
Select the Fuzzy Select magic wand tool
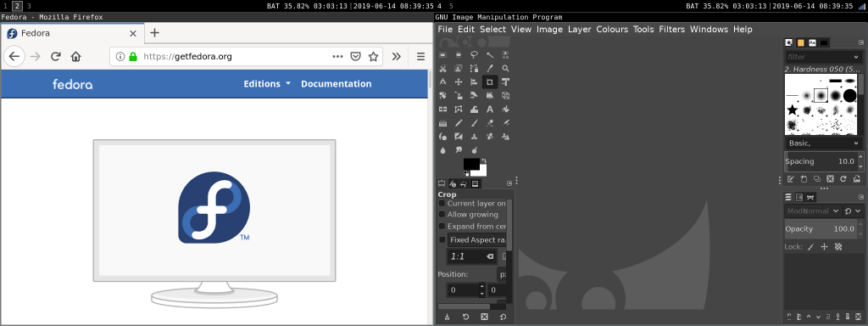coord(490,55)
